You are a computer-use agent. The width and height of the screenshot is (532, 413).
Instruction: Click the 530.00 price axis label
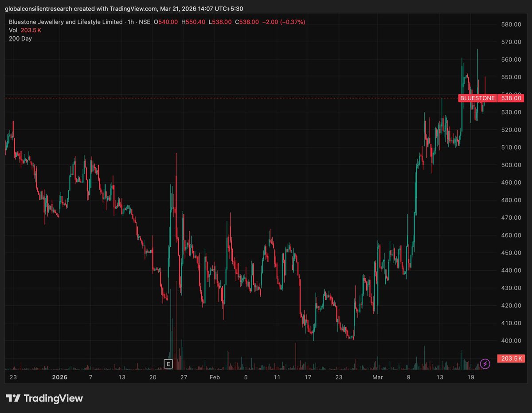point(511,112)
